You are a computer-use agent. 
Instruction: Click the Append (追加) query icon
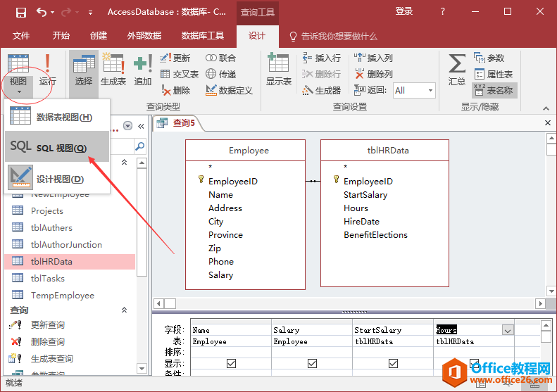[x=143, y=70]
